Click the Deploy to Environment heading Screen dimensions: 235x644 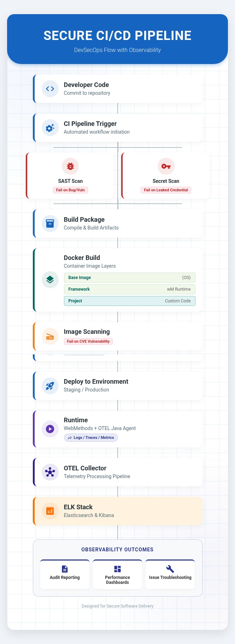tap(96, 382)
